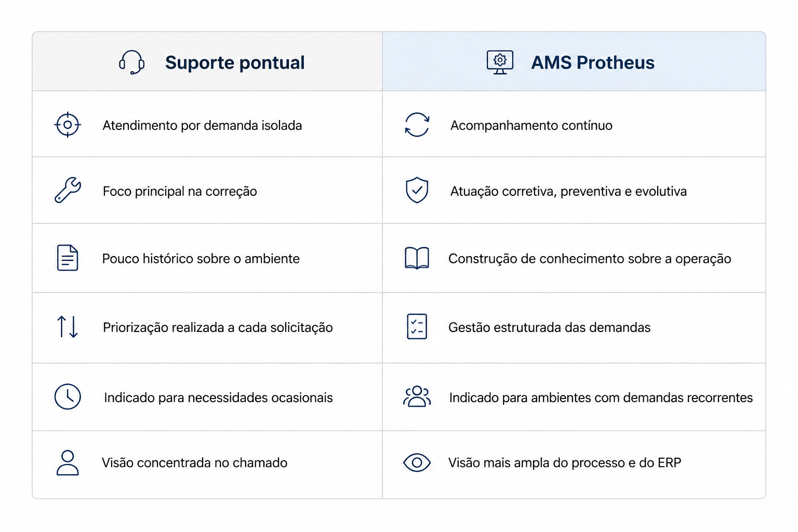Click the headset icon beside Suporte pontual
Screen dimensions: 798x532
[x=132, y=62]
